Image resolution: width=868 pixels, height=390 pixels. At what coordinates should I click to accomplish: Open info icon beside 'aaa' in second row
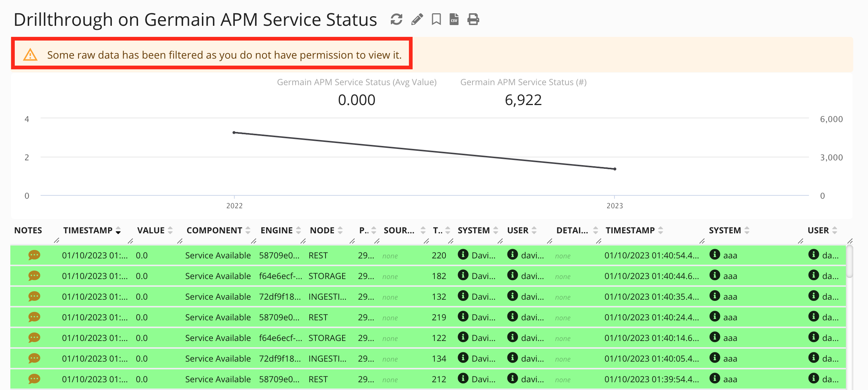click(x=715, y=275)
